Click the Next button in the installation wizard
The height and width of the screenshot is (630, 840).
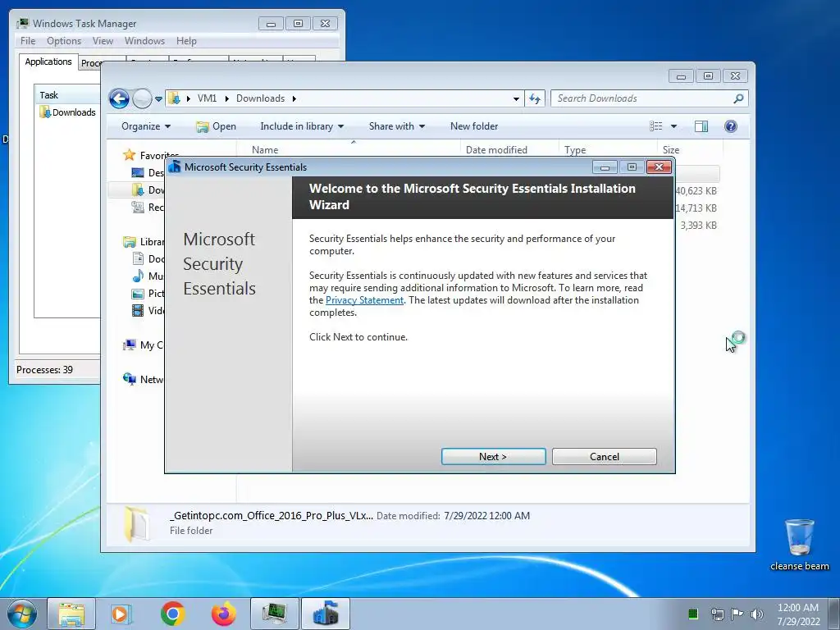[493, 456]
